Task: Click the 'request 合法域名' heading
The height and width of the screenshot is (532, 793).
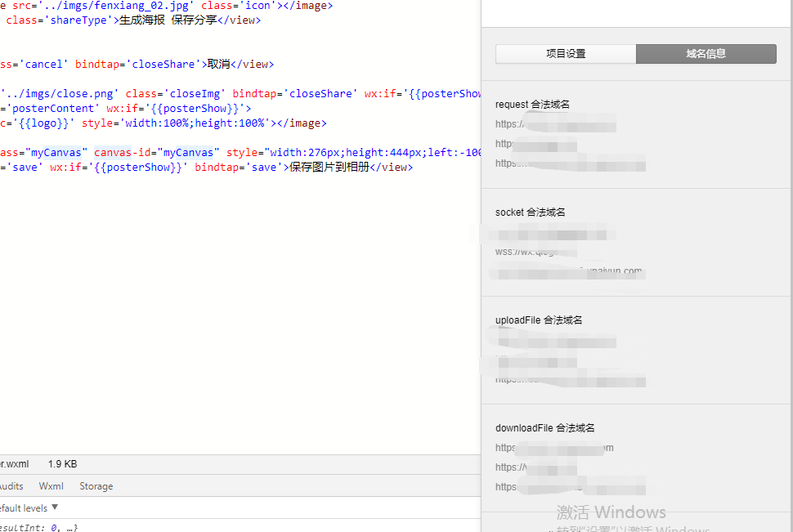Action: tap(532, 104)
